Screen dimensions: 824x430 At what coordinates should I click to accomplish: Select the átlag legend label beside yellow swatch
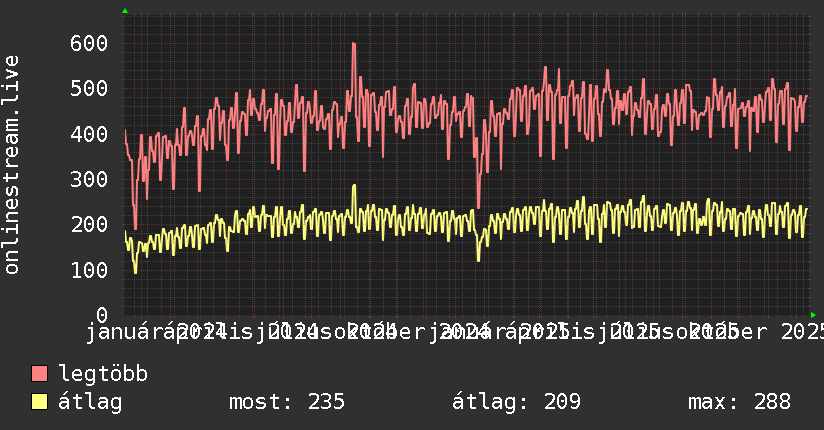tap(90, 402)
